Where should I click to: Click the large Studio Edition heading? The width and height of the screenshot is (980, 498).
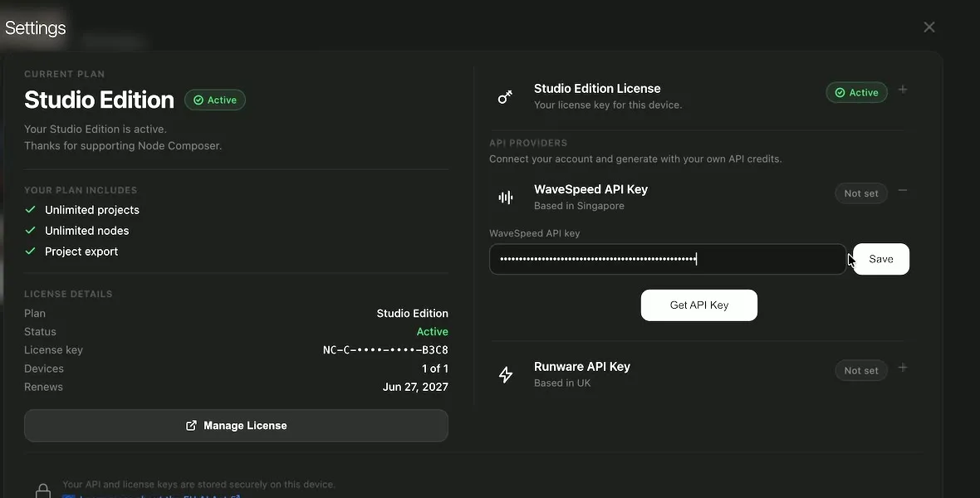pos(99,100)
